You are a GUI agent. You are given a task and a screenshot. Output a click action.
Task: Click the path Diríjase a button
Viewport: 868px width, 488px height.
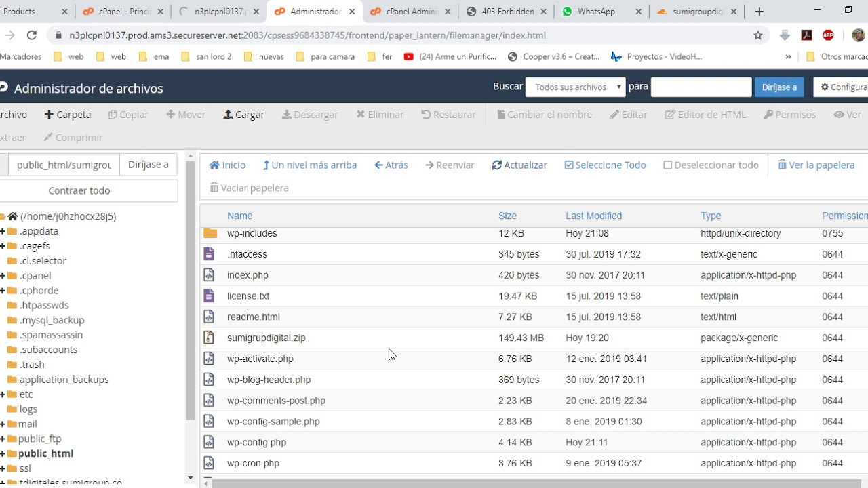[x=149, y=165]
